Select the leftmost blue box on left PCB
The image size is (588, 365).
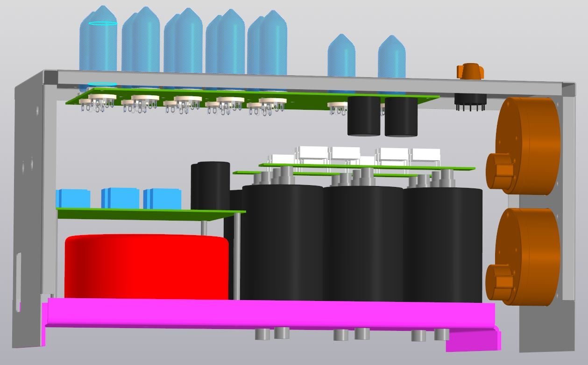pos(73,199)
